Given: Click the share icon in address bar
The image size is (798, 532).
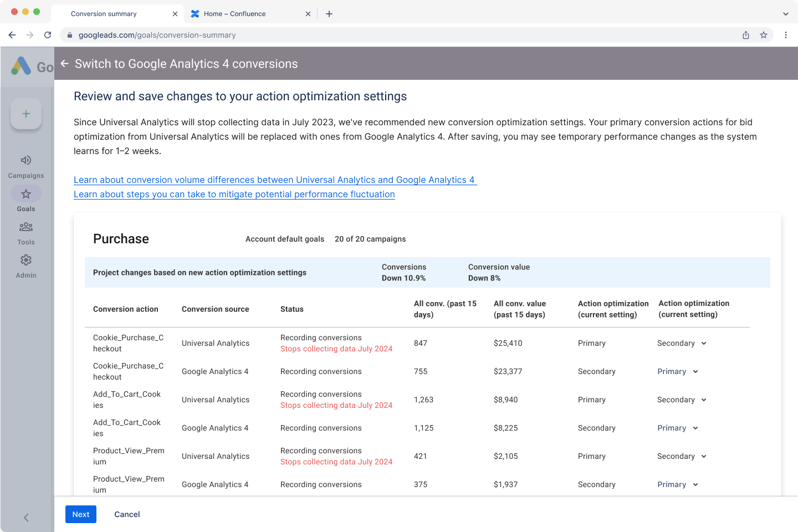Looking at the screenshot, I should pos(746,35).
